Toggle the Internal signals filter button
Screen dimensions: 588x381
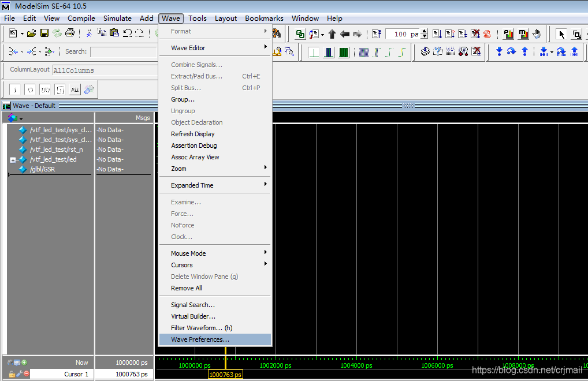[x=60, y=89]
